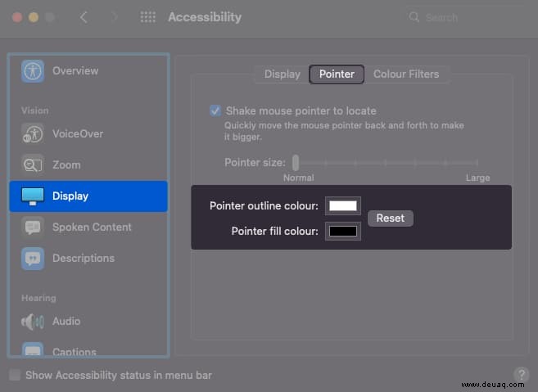Switch to the Colour Filters tab

tap(406, 74)
